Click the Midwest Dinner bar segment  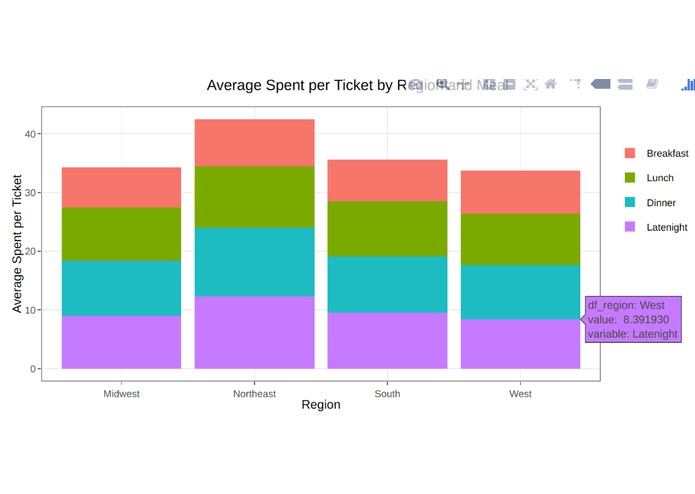tap(121, 288)
